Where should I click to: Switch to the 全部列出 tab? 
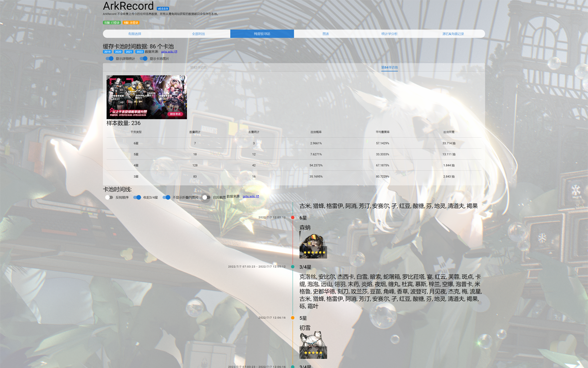198,34
